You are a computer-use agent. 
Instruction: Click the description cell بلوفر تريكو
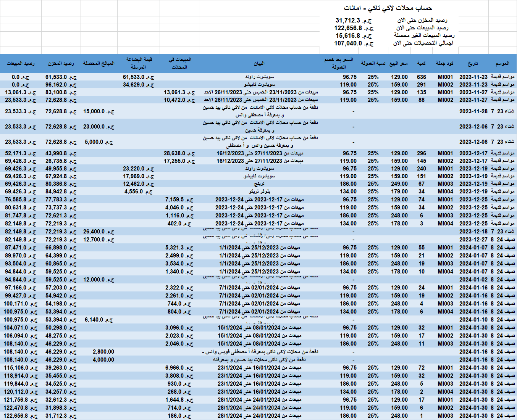coord(259,191)
